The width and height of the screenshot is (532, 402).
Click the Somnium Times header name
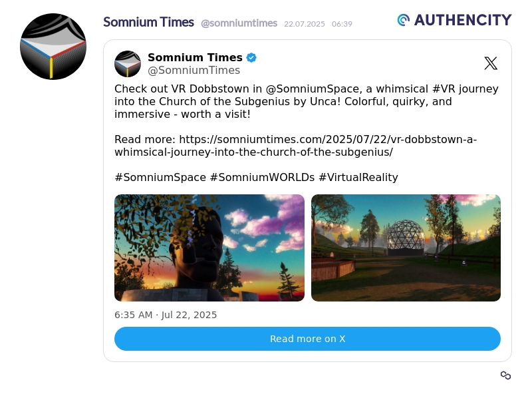pos(148,23)
